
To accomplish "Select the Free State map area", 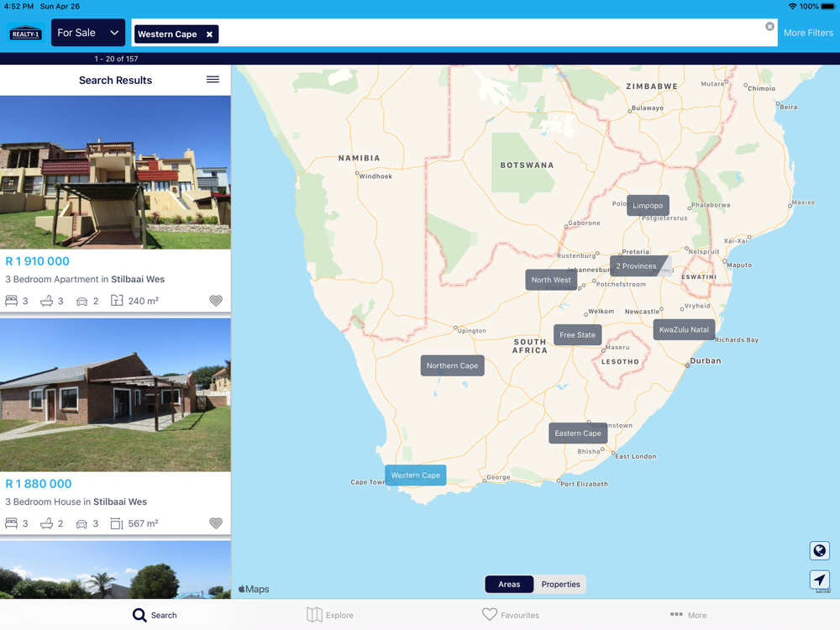I will point(578,335).
